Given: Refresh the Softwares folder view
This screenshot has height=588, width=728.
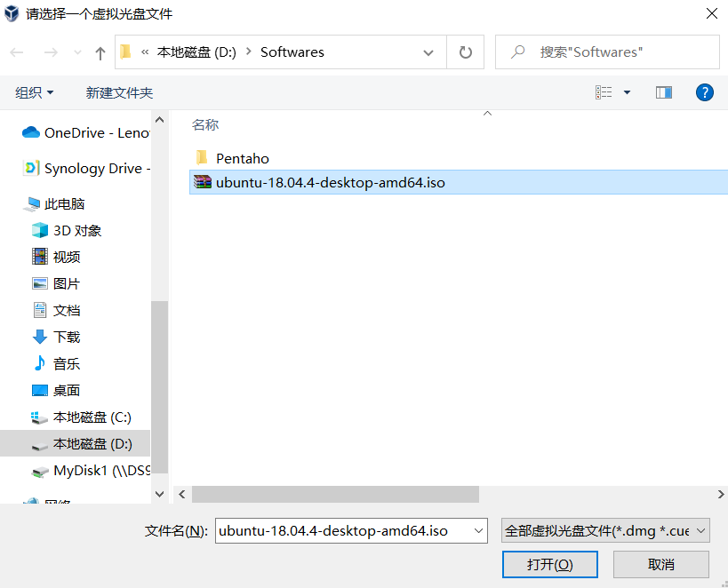Looking at the screenshot, I should tap(465, 52).
